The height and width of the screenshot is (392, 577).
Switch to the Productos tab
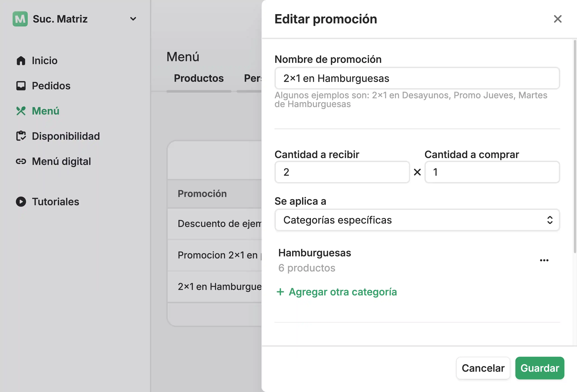[x=199, y=78]
